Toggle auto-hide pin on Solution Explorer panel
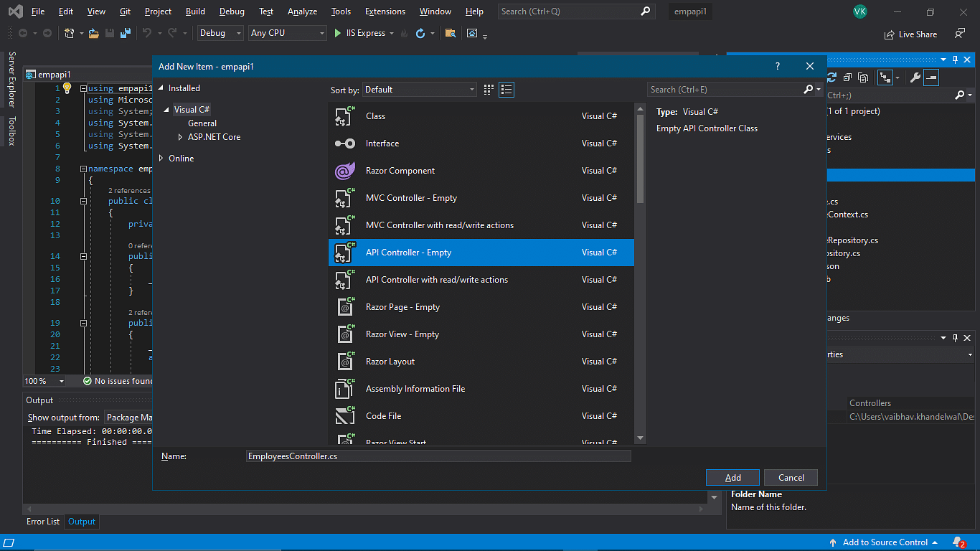 tap(955, 60)
